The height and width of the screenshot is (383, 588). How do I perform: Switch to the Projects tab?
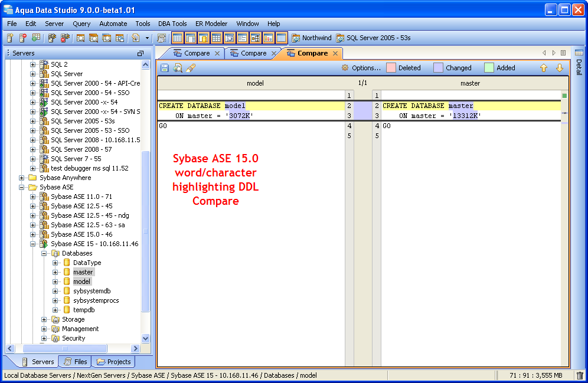pos(113,362)
